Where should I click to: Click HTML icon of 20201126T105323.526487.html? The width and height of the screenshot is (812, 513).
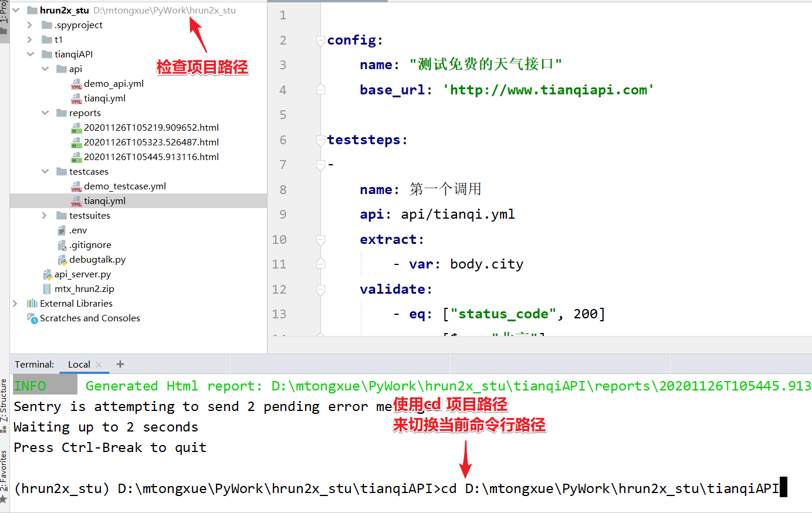point(76,142)
